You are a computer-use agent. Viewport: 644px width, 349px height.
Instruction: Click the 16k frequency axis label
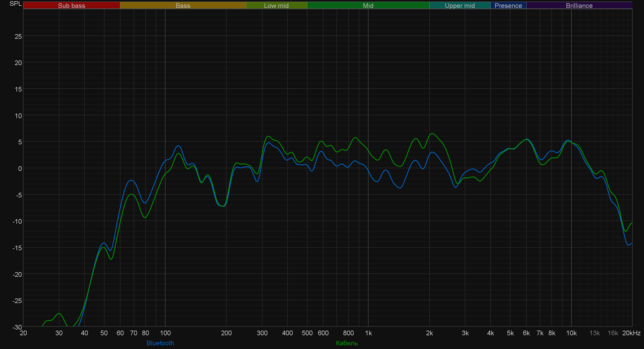click(x=613, y=333)
